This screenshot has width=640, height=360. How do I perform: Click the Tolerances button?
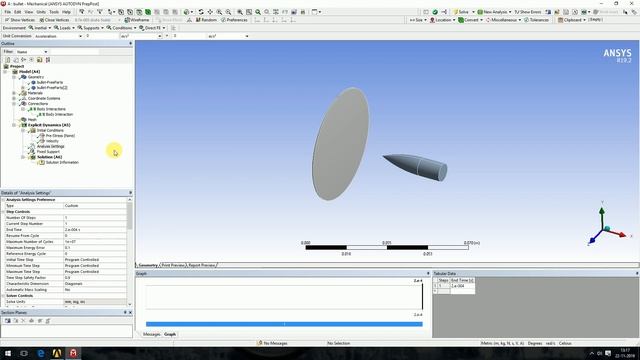536,20
